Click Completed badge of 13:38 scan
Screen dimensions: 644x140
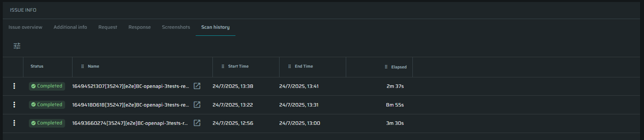[x=47, y=86]
